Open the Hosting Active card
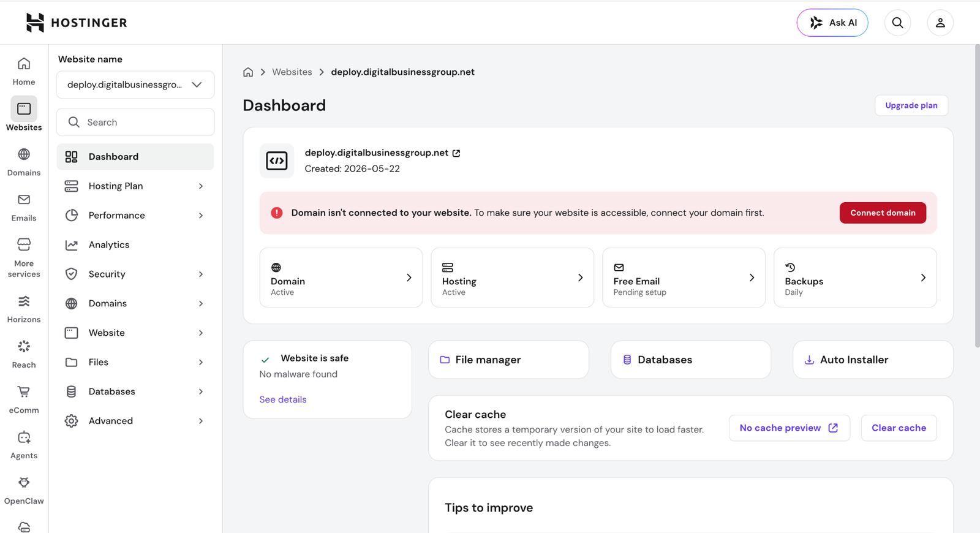The width and height of the screenshot is (980, 533). [513, 278]
